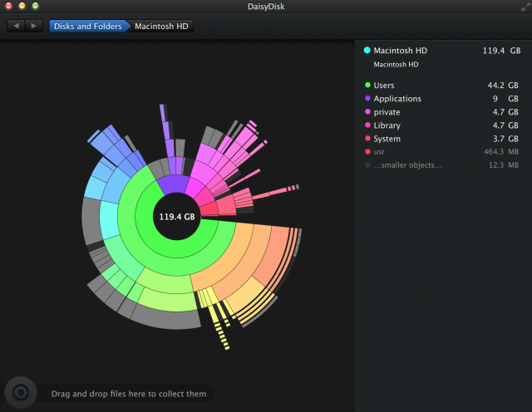This screenshot has width=532, height=412.
Task: Click the fullscreen arrows icon in title bar
Action: click(x=525, y=7)
